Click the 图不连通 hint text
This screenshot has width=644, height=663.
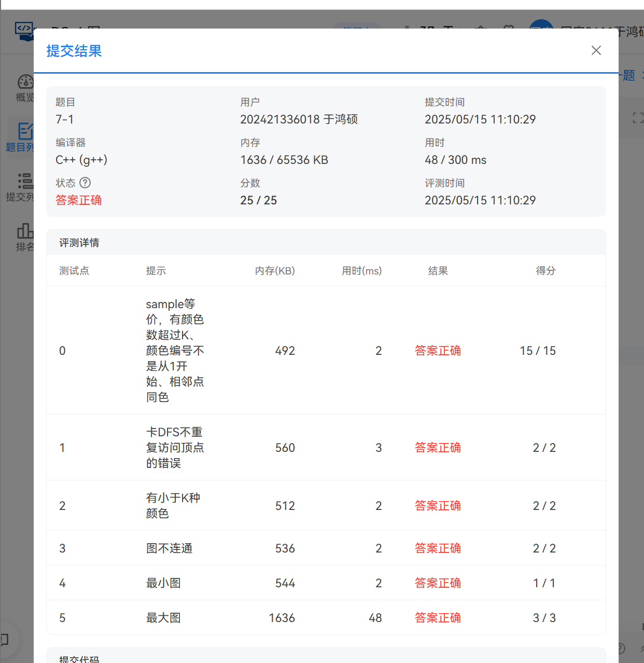coord(169,548)
